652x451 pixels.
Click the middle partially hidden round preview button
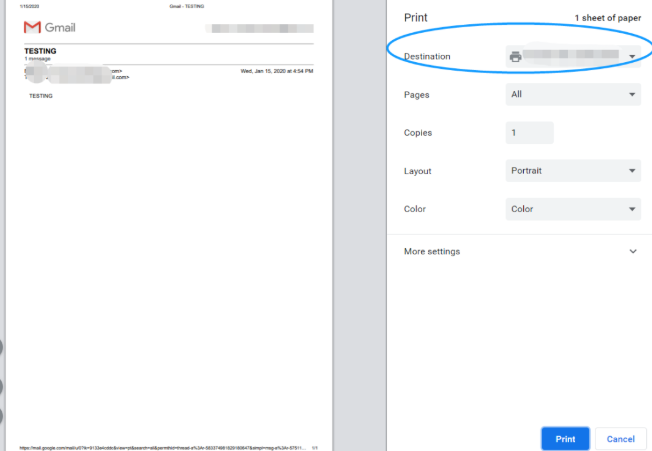(x=1, y=386)
